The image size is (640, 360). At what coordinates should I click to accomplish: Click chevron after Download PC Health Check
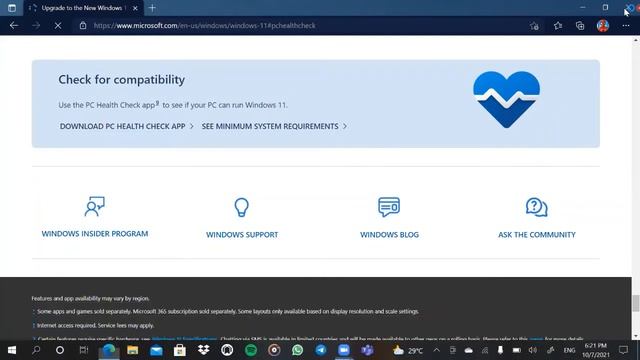click(x=191, y=126)
